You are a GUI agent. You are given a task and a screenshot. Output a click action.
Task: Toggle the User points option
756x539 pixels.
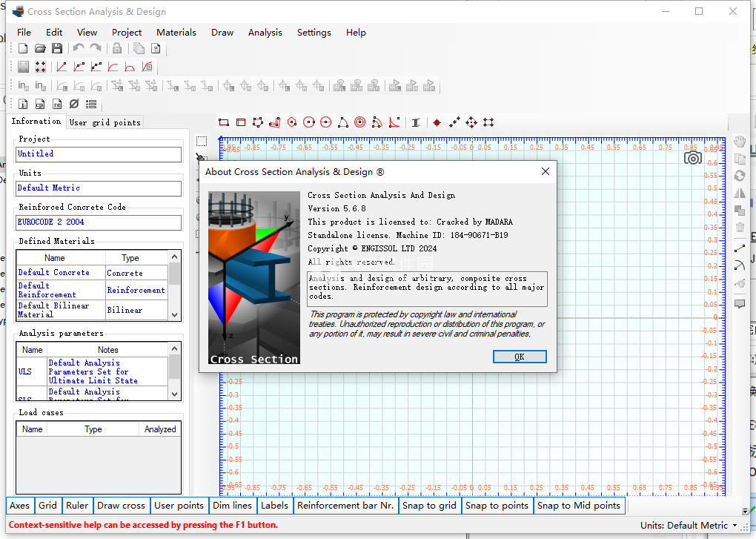tap(179, 505)
